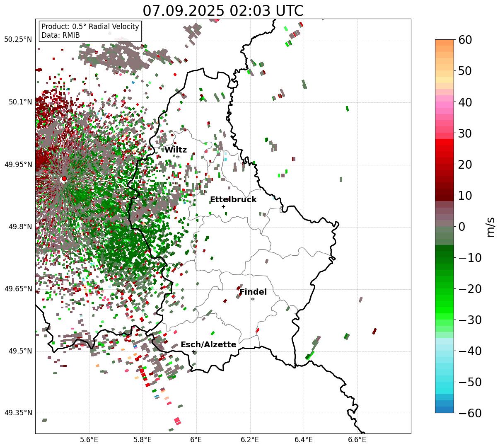Click the Ettelbruck station cross marker

[x=223, y=206]
